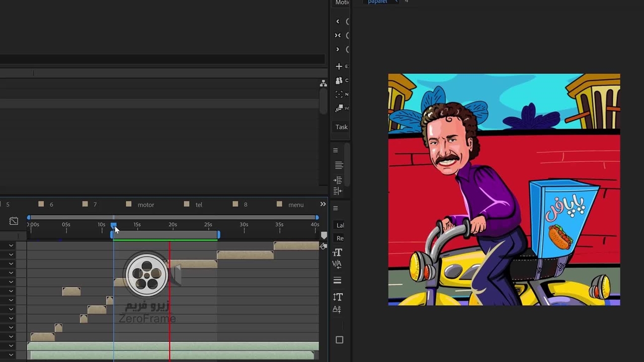
Task: Click the indent left margin icon
Action: 338,180
